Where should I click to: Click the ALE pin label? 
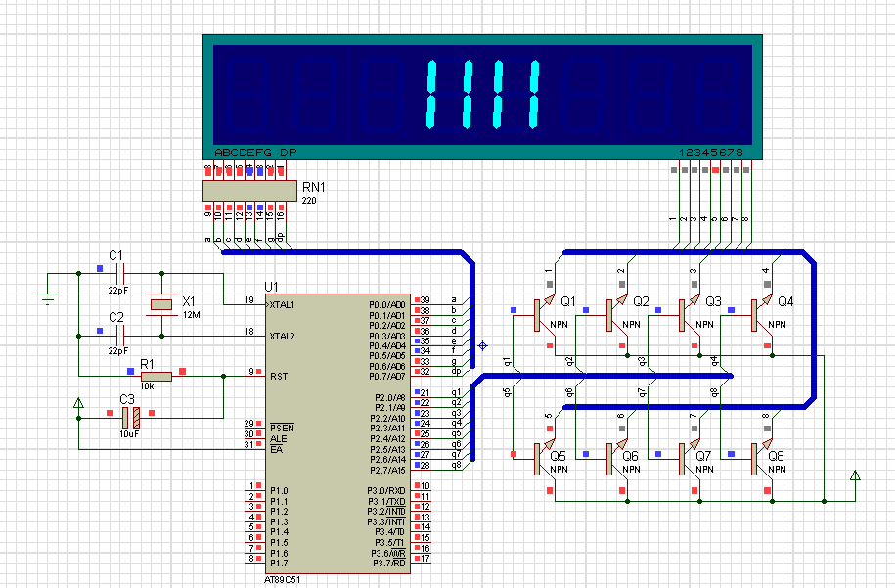coord(278,439)
